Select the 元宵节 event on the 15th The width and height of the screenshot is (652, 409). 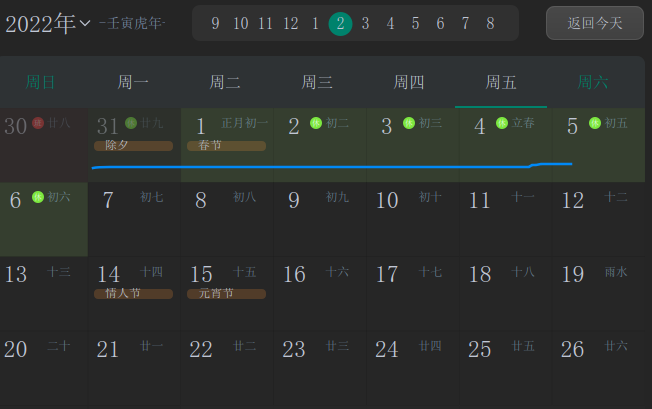[x=226, y=294]
